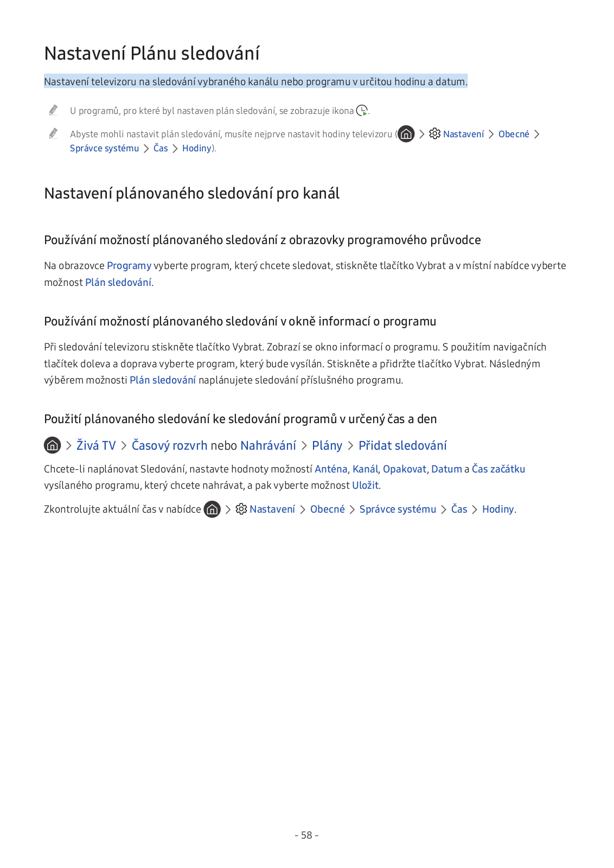Click the home icon before Živá TV
This screenshot has width=614, height=868.
point(52,445)
